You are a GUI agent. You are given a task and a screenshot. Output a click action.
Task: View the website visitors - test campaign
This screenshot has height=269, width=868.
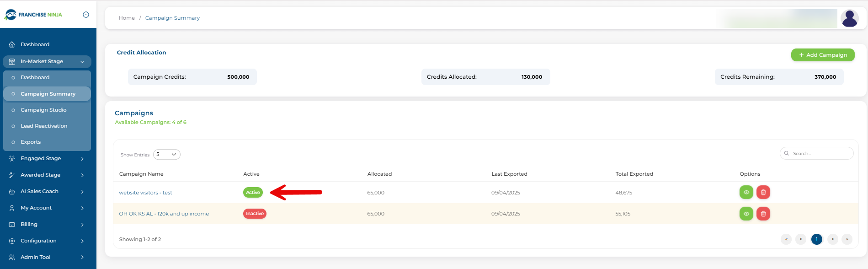(746, 193)
